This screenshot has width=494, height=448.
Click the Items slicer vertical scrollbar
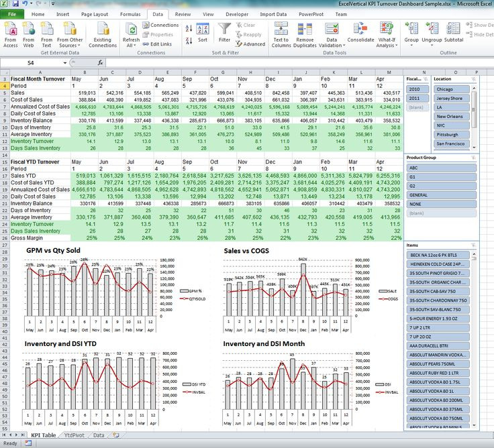(474, 339)
